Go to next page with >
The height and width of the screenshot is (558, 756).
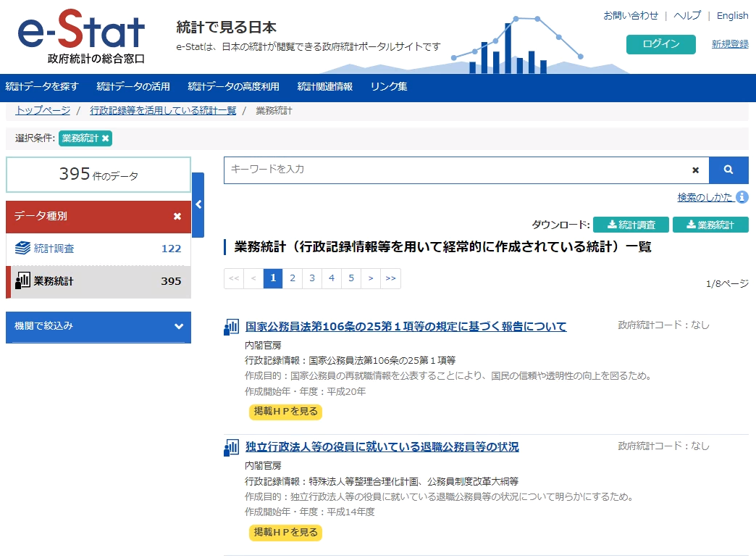point(371,278)
